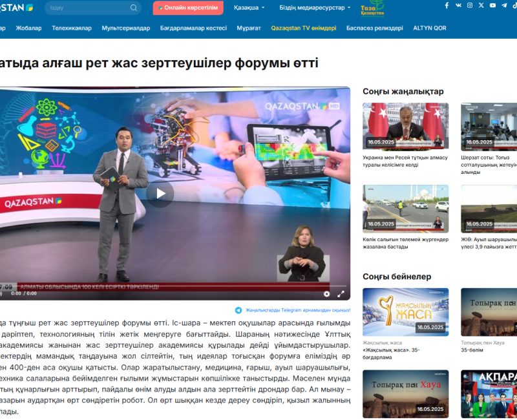
Task: Enter fullscreen on the video player
Action: (x=341, y=294)
